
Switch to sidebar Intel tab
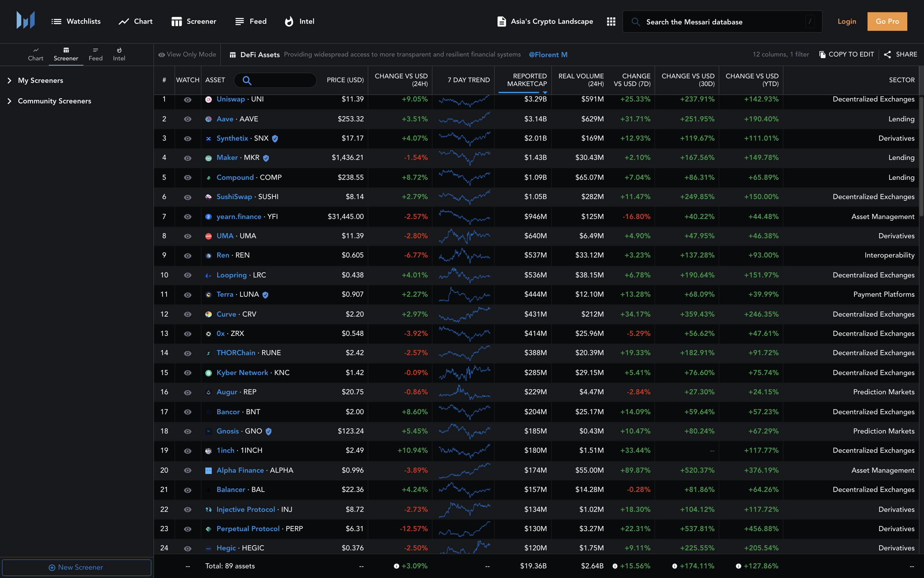point(119,54)
